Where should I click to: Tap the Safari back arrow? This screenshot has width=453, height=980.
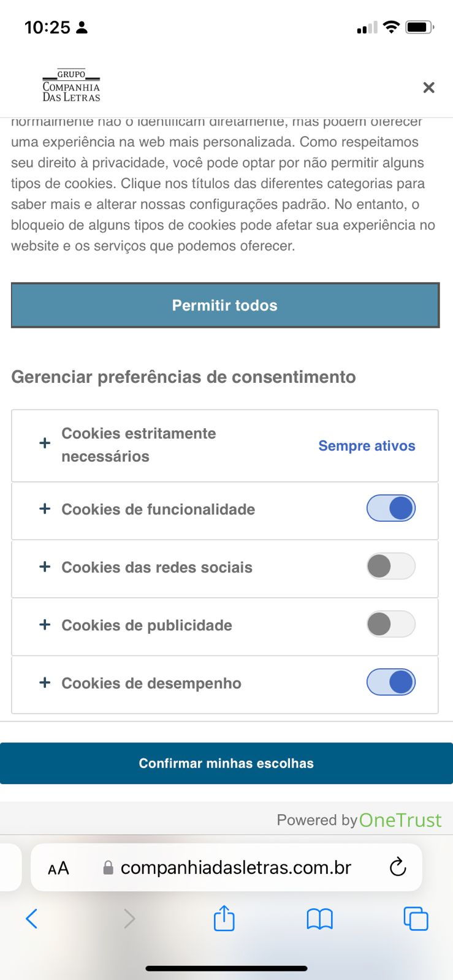pyautogui.click(x=32, y=918)
